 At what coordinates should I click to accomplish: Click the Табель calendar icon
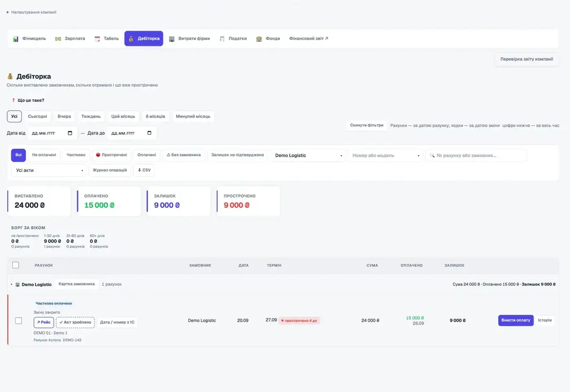tap(97, 39)
